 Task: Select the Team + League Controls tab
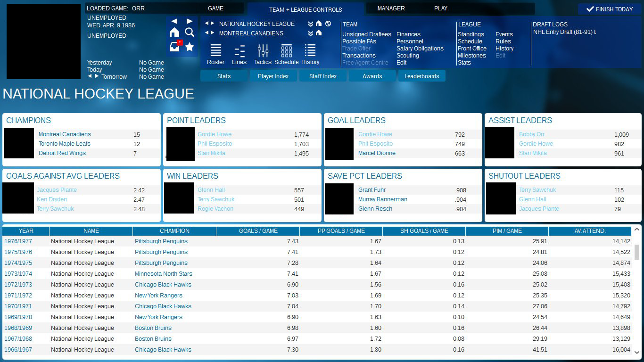[305, 9]
